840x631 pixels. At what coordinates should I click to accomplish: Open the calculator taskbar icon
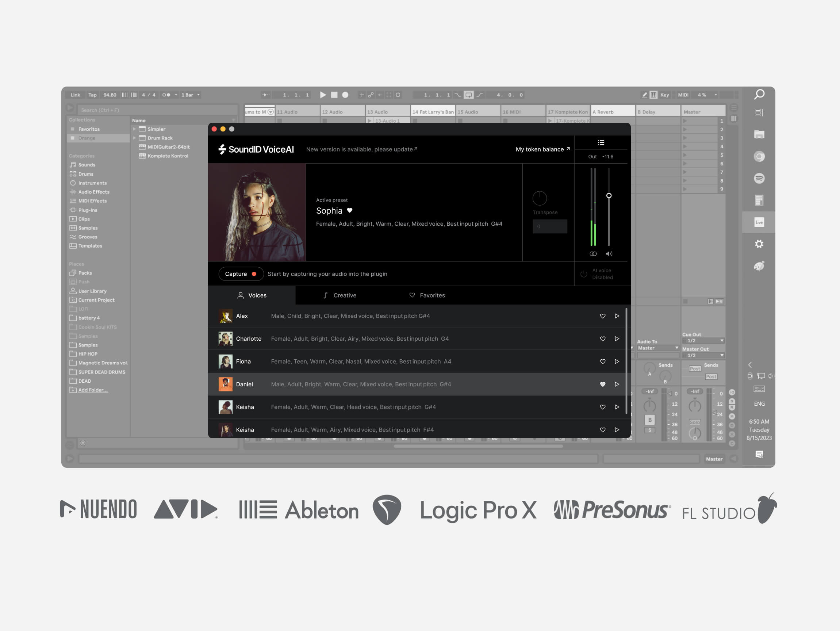(759, 200)
